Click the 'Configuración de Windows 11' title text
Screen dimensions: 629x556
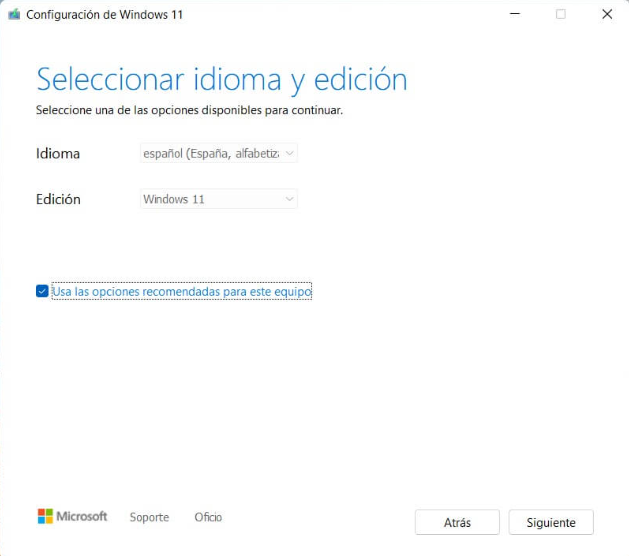[x=104, y=15]
